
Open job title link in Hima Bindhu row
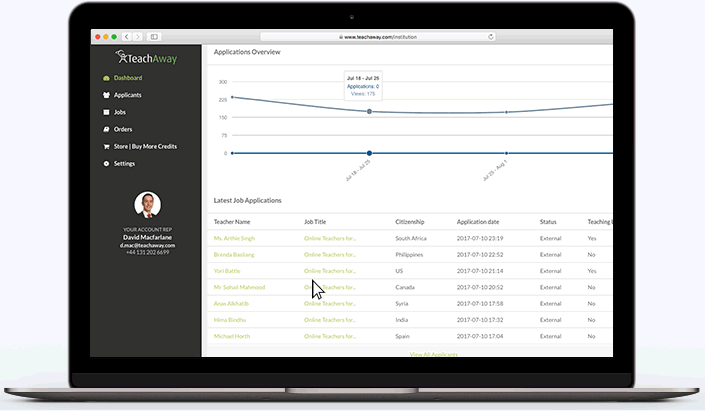click(x=330, y=320)
